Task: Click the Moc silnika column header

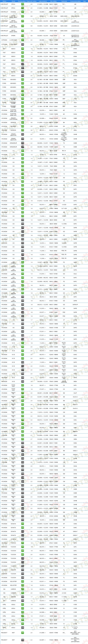Action: tap(53, 1)
